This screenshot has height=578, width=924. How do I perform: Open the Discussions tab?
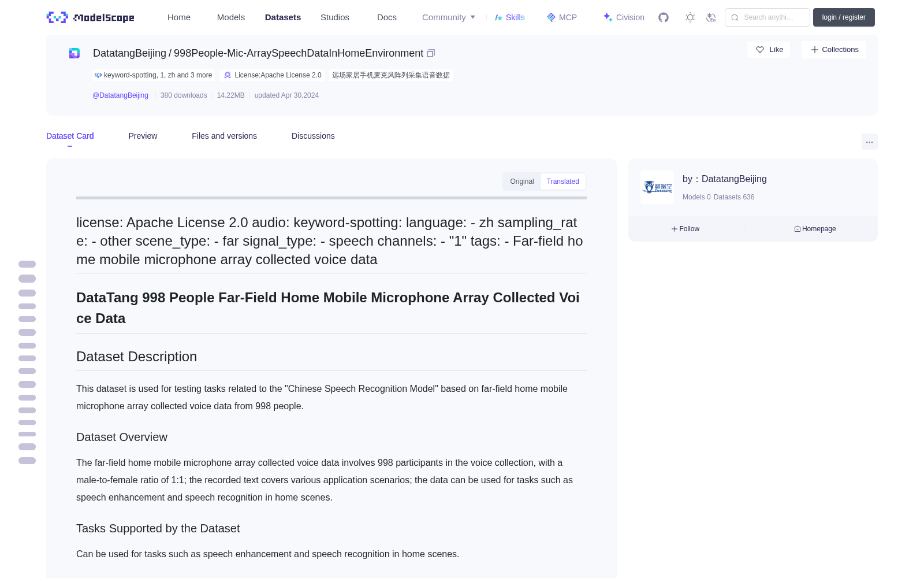[313, 136]
